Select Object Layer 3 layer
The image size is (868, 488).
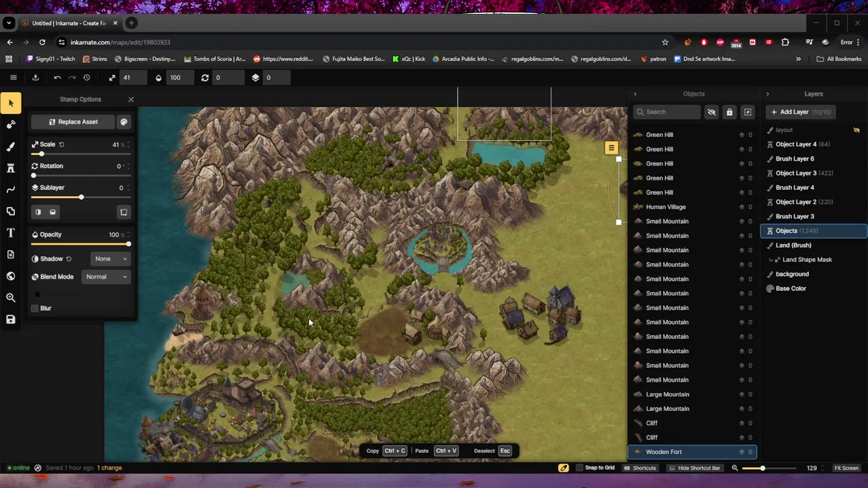tap(813, 173)
